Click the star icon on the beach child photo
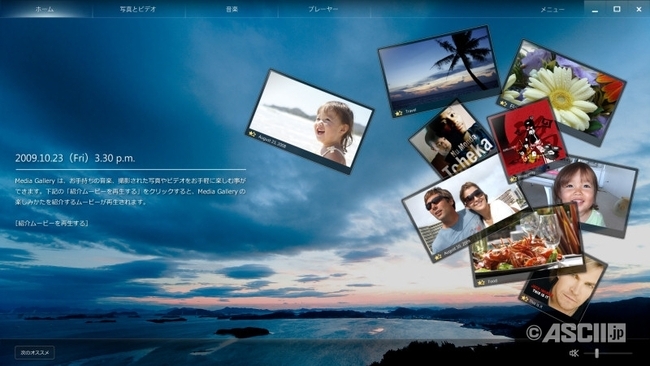The height and width of the screenshot is (366, 650). click(252, 134)
